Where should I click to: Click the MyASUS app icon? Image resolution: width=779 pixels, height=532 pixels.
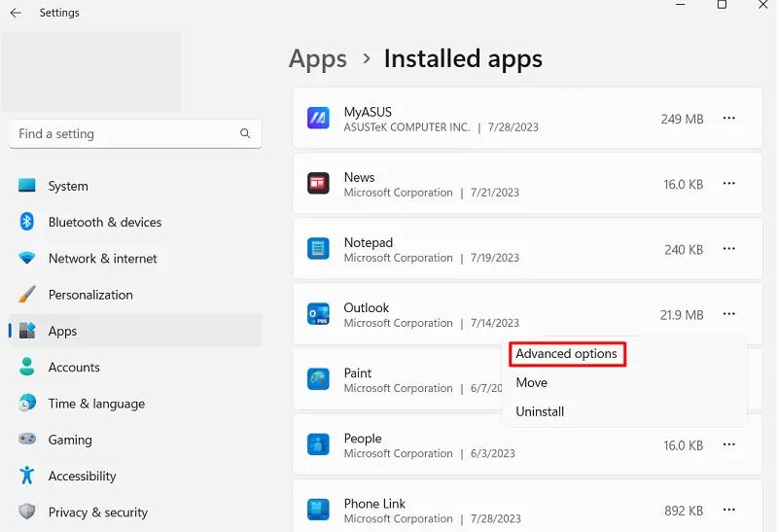(x=318, y=119)
